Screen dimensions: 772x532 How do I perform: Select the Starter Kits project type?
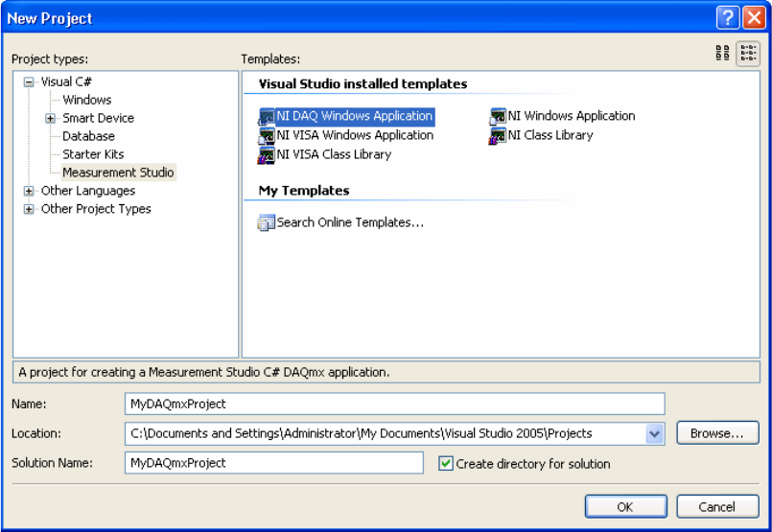(93, 154)
